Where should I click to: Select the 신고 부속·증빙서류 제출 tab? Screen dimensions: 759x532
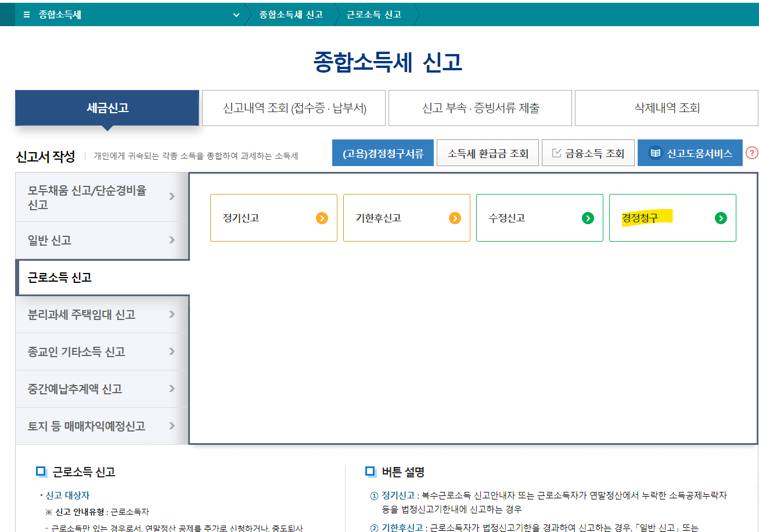480,107
